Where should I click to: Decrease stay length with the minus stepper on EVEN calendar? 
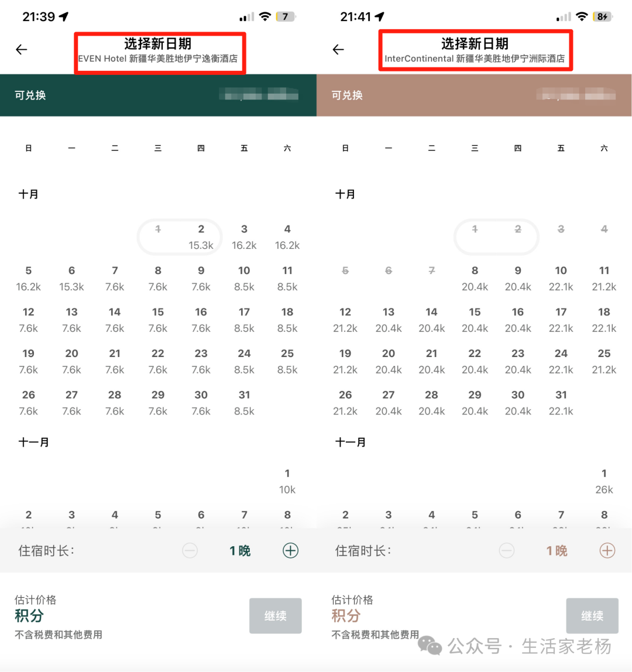click(x=190, y=550)
